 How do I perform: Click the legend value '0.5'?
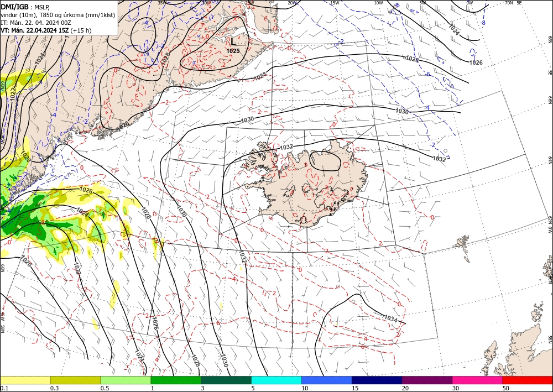click(x=105, y=388)
